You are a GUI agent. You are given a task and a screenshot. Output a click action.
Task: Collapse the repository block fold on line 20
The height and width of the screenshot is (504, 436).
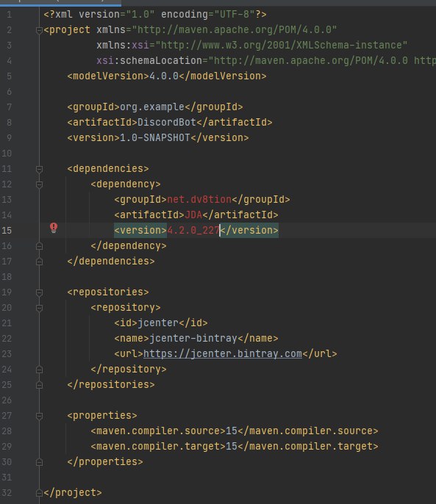point(39,308)
